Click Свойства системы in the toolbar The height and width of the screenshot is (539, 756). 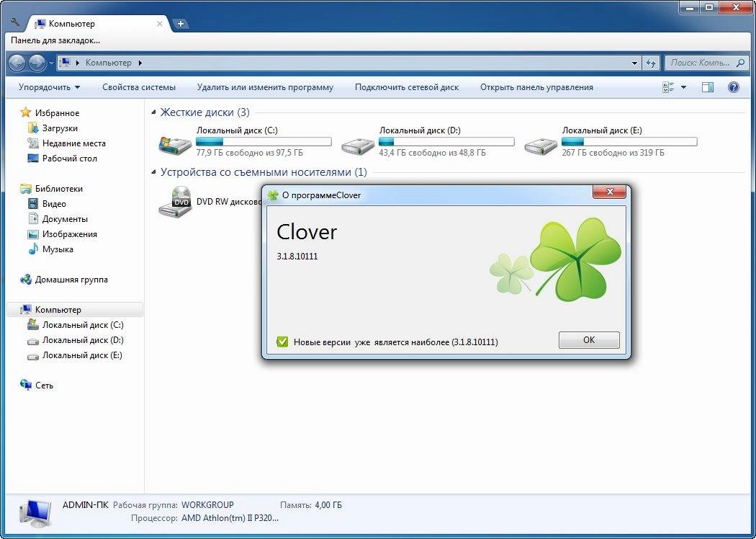139,87
